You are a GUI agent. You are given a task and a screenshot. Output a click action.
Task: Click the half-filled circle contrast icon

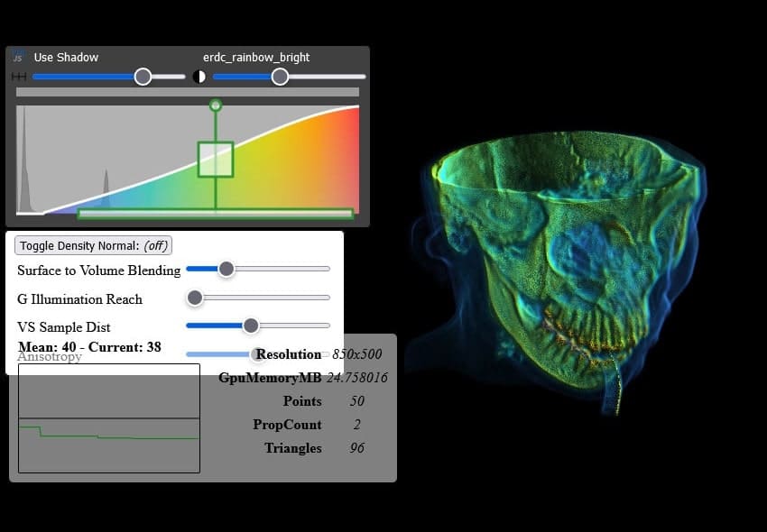(199, 78)
